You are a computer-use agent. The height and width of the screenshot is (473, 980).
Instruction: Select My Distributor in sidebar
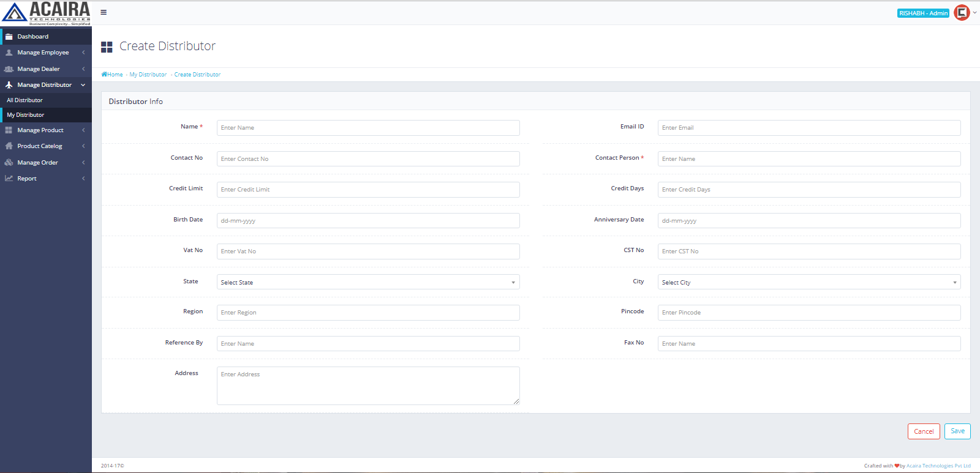pyautogui.click(x=26, y=115)
